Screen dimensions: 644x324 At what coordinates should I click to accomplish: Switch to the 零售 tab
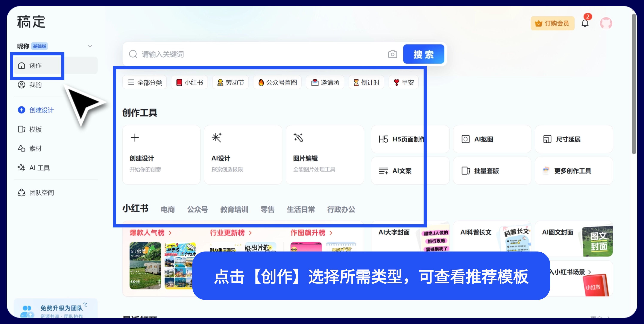(267, 209)
